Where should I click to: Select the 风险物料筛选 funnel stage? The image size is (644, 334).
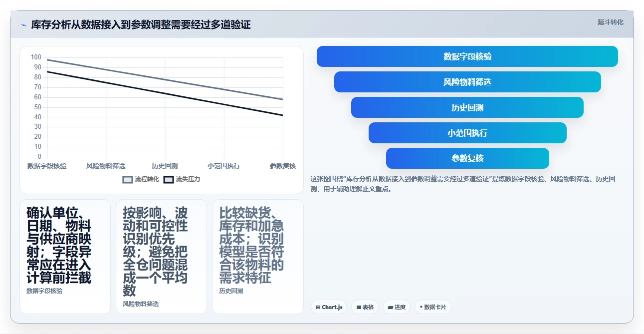tap(467, 82)
